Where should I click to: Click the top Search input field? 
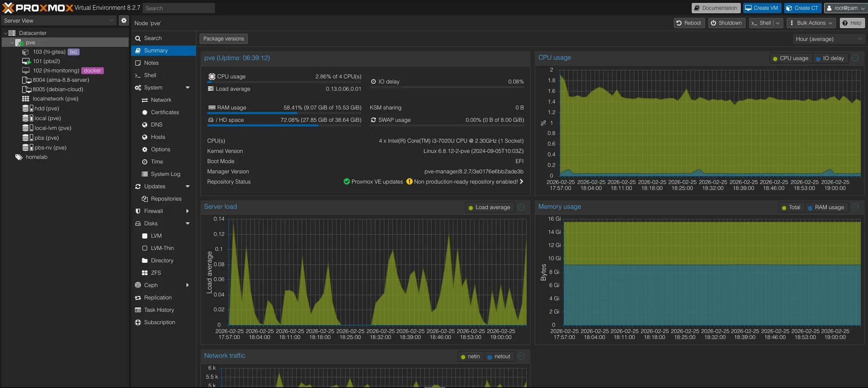click(x=178, y=8)
